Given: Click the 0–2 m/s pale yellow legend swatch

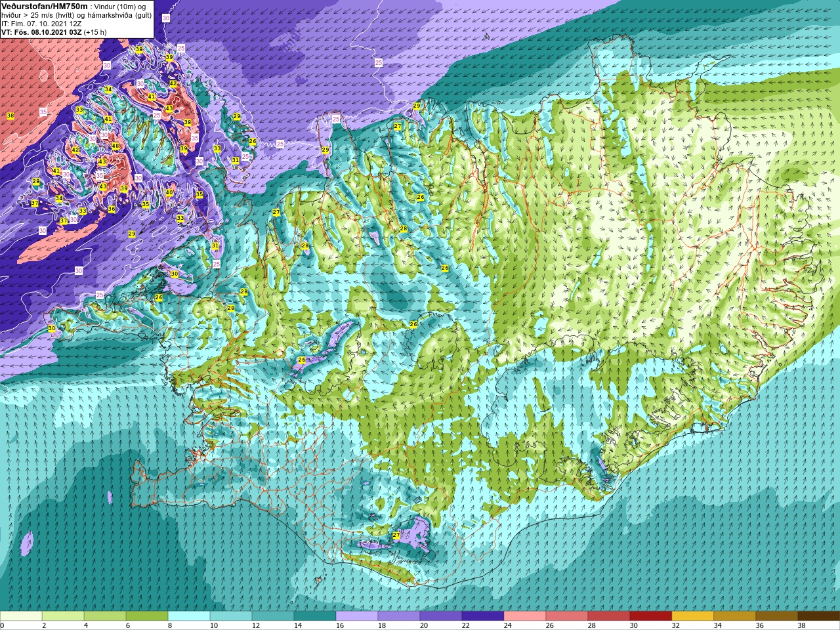Looking at the screenshot, I should coord(21,616).
